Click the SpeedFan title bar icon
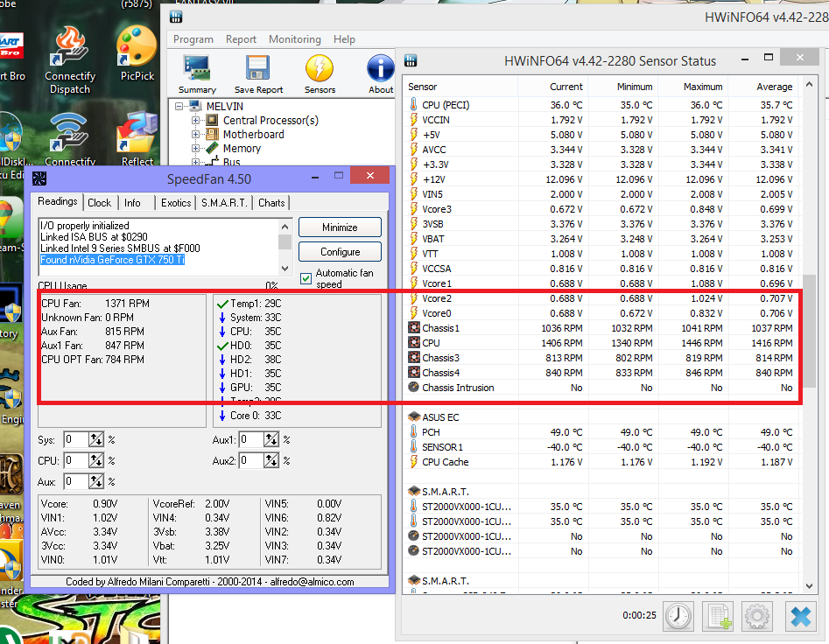The width and height of the screenshot is (829, 644). coord(39,178)
